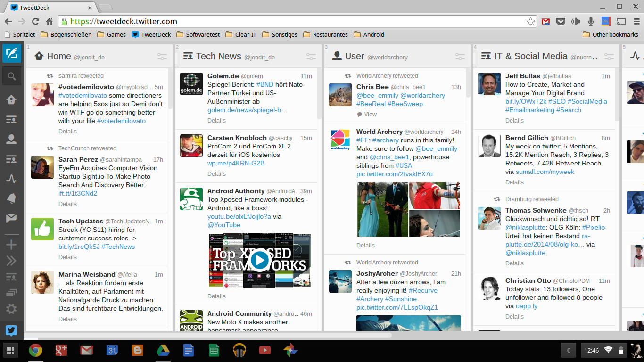
Task: Open Details under Sarah Perez's tweet
Action: 67,204
